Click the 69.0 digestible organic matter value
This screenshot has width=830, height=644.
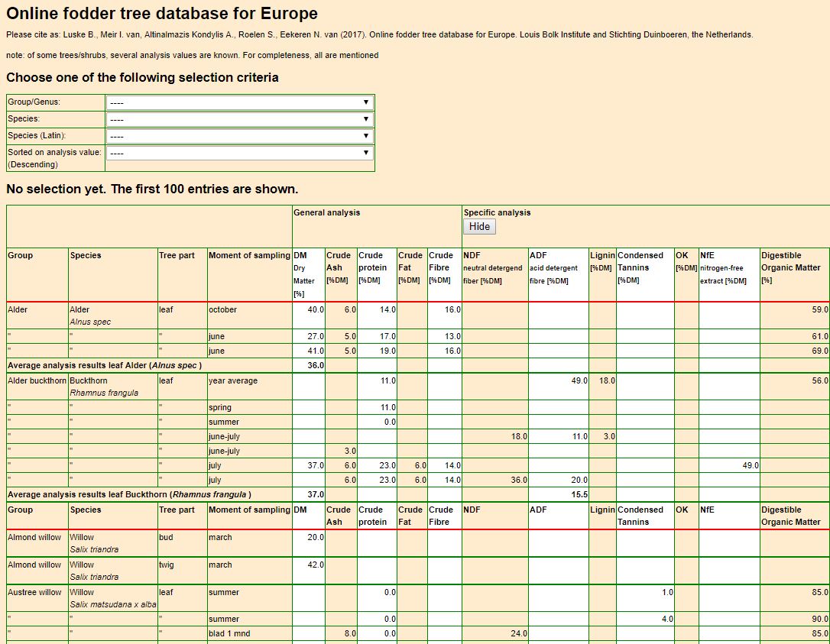pyautogui.click(x=820, y=351)
